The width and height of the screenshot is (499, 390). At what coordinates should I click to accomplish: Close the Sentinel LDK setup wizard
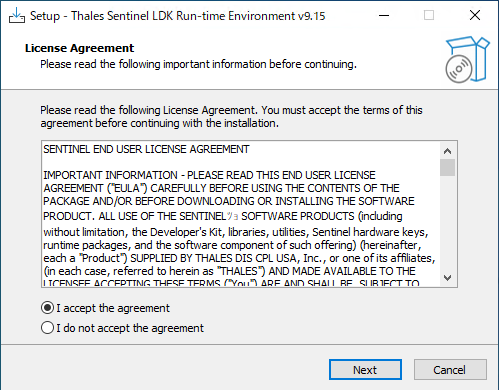point(475,15)
